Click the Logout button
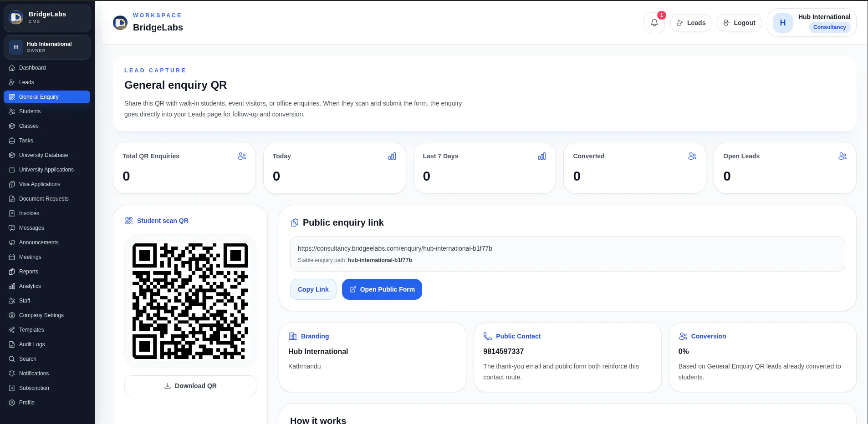 tap(739, 23)
